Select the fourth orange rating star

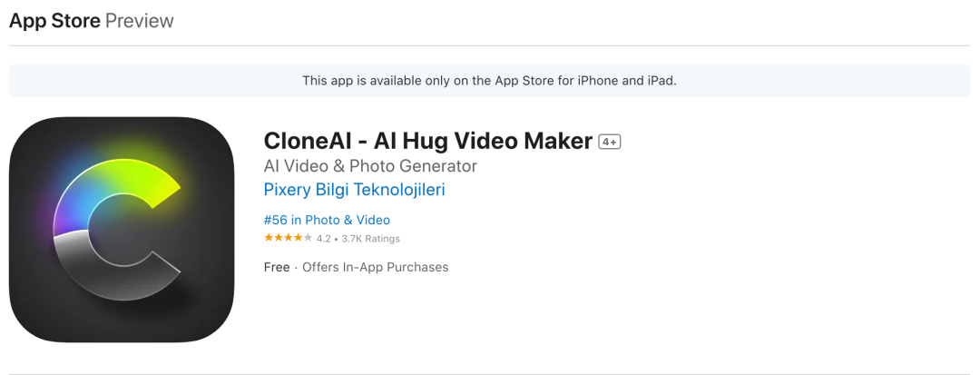pyautogui.click(x=299, y=238)
